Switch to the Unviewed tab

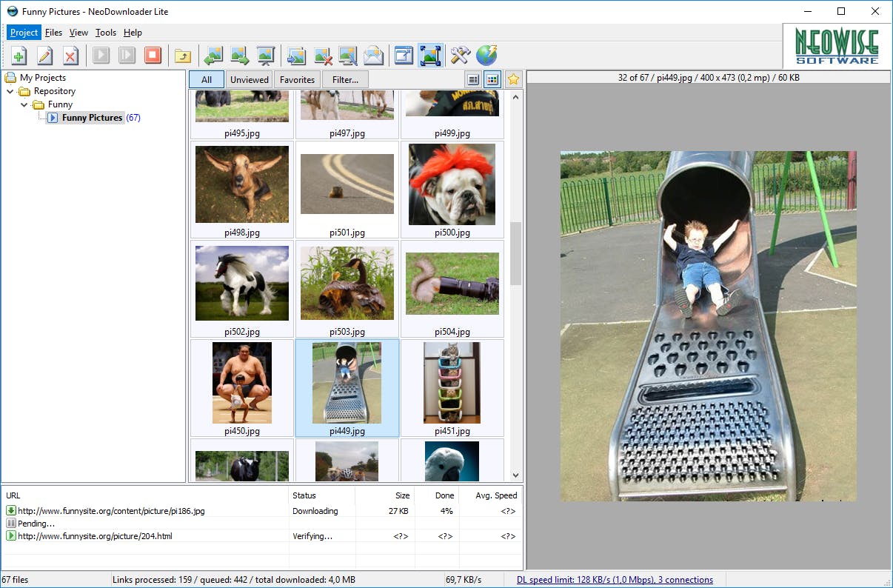(x=250, y=80)
